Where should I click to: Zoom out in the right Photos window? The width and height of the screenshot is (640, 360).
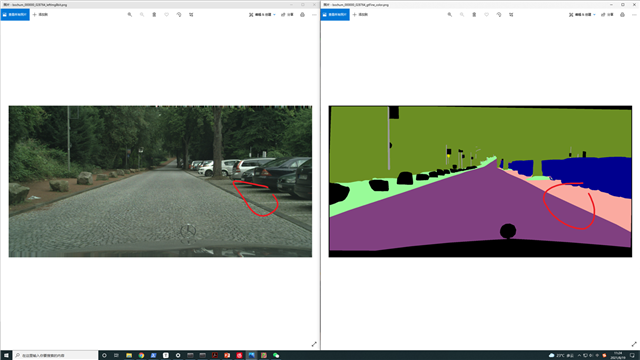click(x=462, y=15)
